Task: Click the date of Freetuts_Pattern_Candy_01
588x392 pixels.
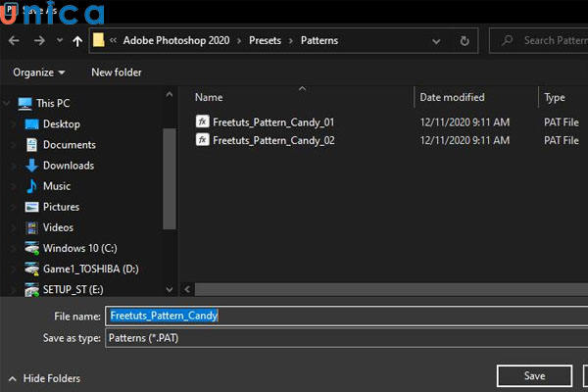Action: (465, 122)
